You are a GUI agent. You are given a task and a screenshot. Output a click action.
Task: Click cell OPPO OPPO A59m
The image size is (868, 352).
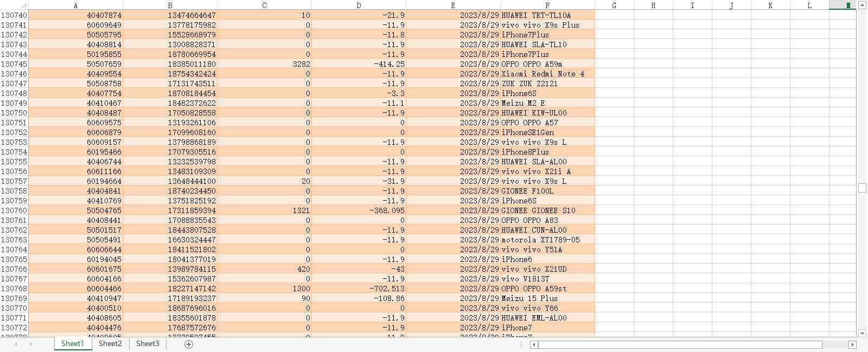click(x=547, y=64)
